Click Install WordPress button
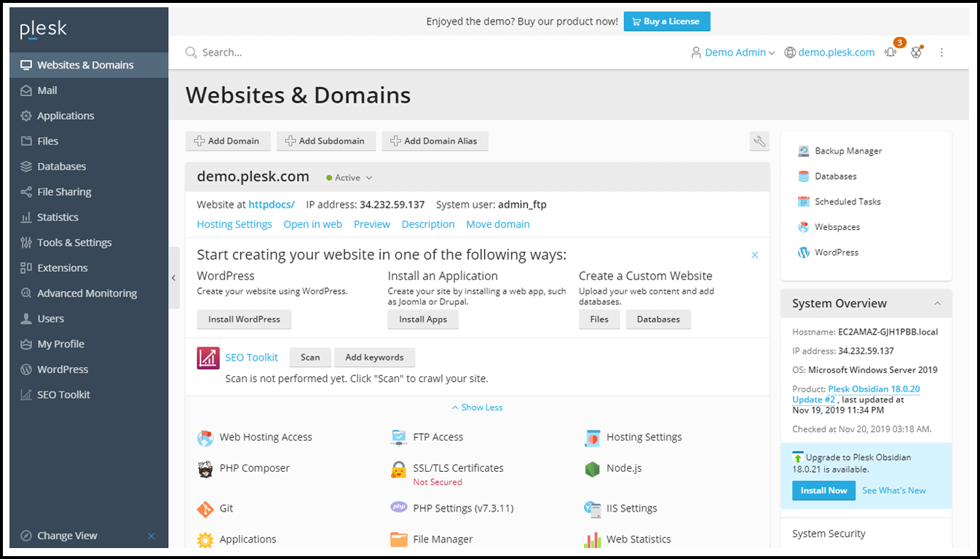The width and height of the screenshot is (980, 559). 244,320
